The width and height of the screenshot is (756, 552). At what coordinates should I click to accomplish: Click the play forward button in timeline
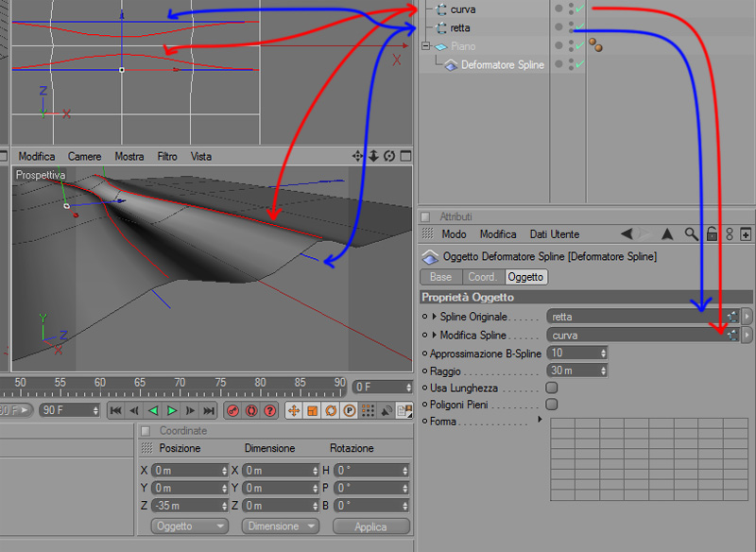171,411
